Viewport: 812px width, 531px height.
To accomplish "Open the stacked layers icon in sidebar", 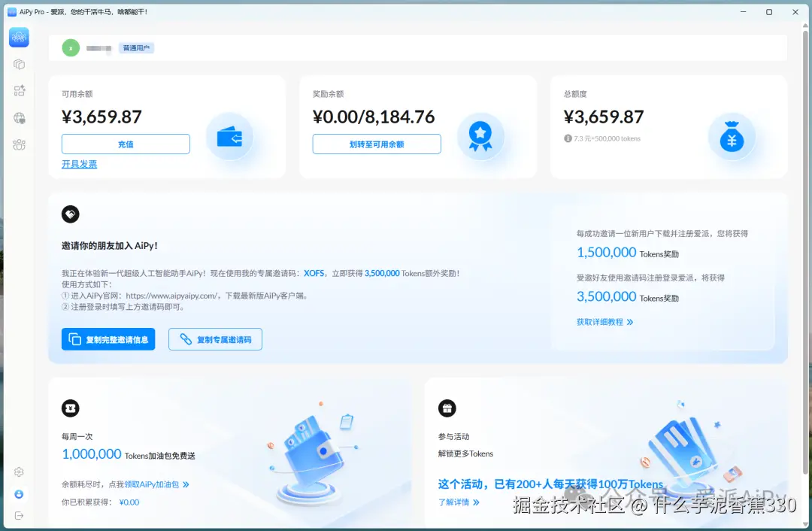I will [x=19, y=64].
